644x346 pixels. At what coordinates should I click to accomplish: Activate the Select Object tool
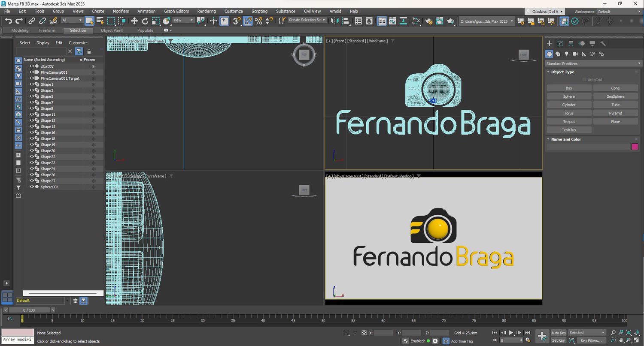click(89, 21)
